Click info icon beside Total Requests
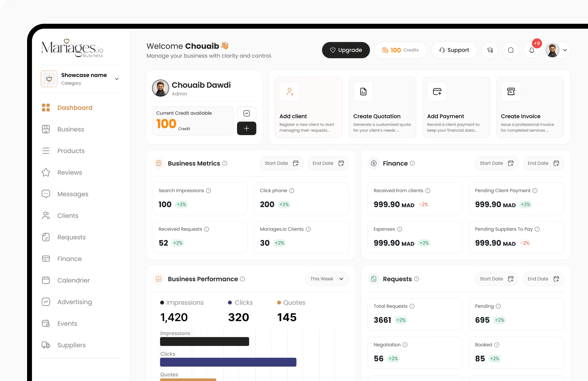This screenshot has height=381, width=588. tap(412, 306)
